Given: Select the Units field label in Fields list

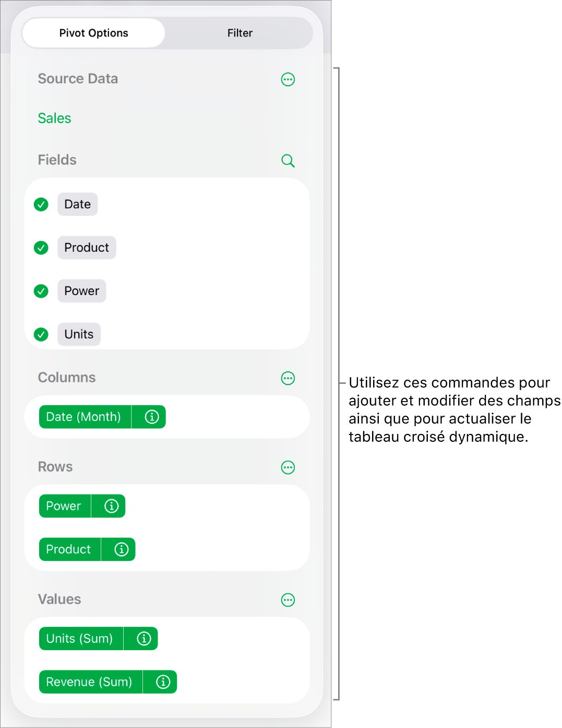Looking at the screenshot, I should coord(79,334).
